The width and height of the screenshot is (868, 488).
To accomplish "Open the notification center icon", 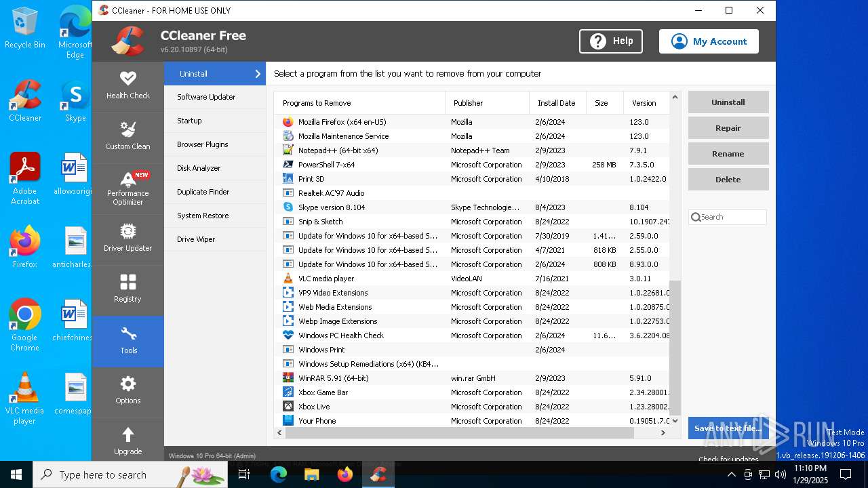I will click(846, 474).
